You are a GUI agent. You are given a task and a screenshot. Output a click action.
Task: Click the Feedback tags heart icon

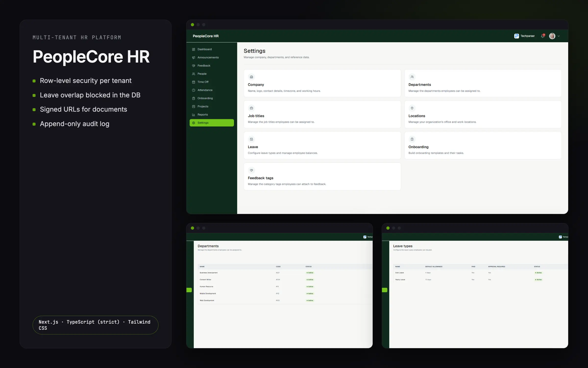[x=251, y=170]
